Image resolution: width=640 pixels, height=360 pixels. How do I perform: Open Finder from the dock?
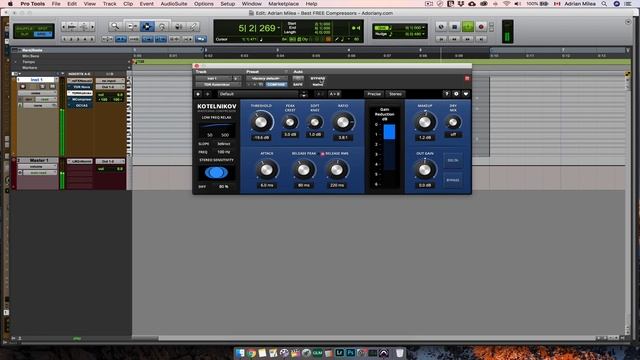(x=240, y=353)
